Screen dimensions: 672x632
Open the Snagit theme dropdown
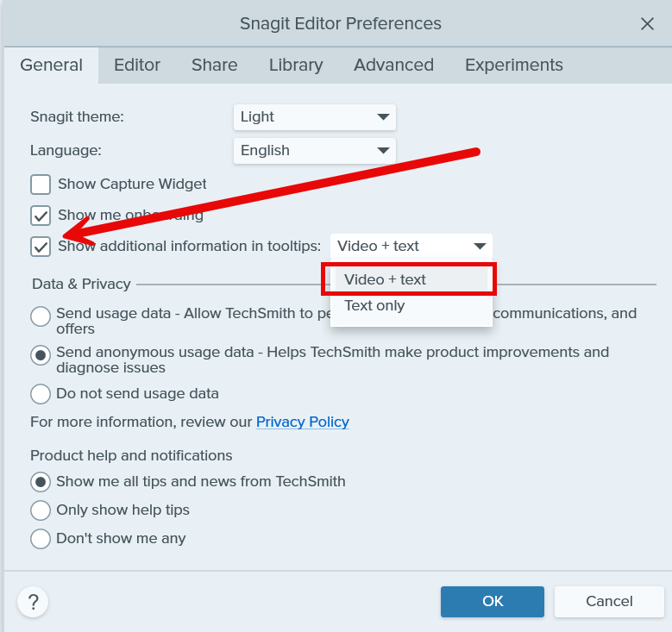click(x=314, y=117)
